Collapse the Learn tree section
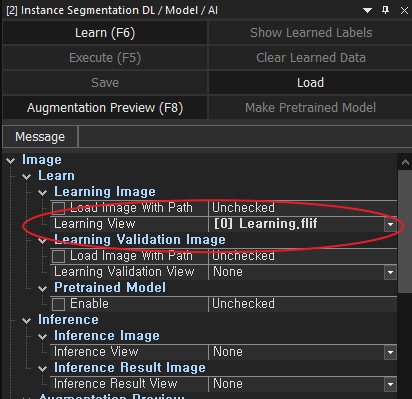412x399 pixels. [27, 176]
